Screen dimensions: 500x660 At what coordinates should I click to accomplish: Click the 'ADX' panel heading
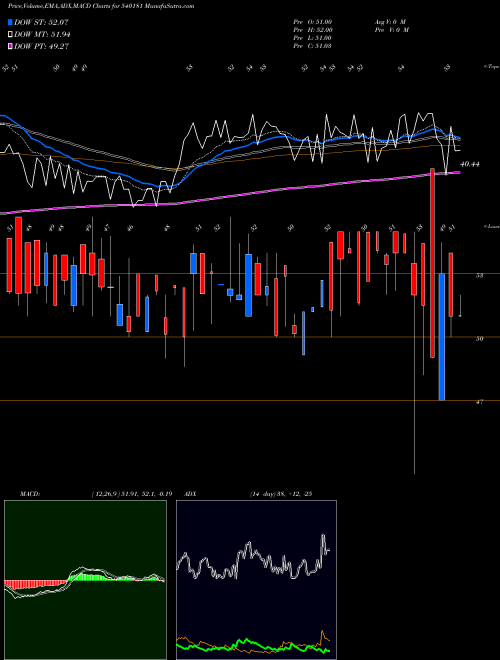click(190, 494)
